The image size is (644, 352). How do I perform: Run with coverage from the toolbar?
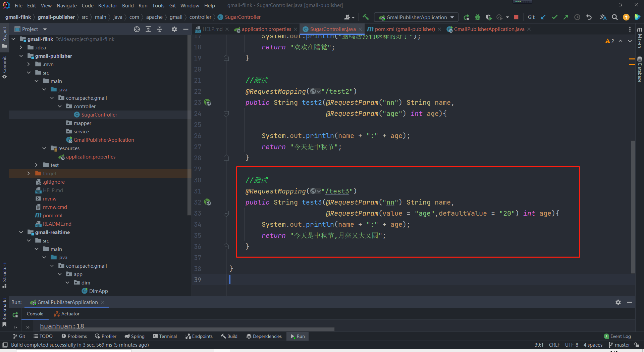point(489,17)
